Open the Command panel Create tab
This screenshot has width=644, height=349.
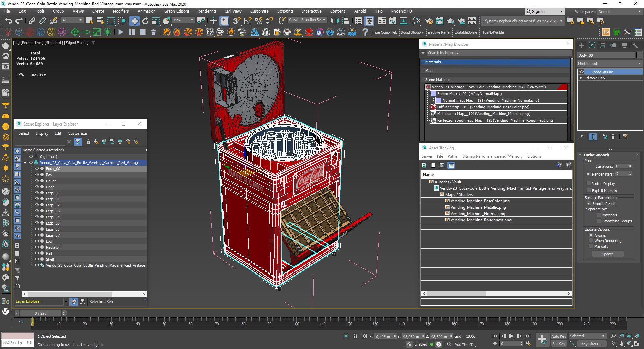(x=581, y=45)
